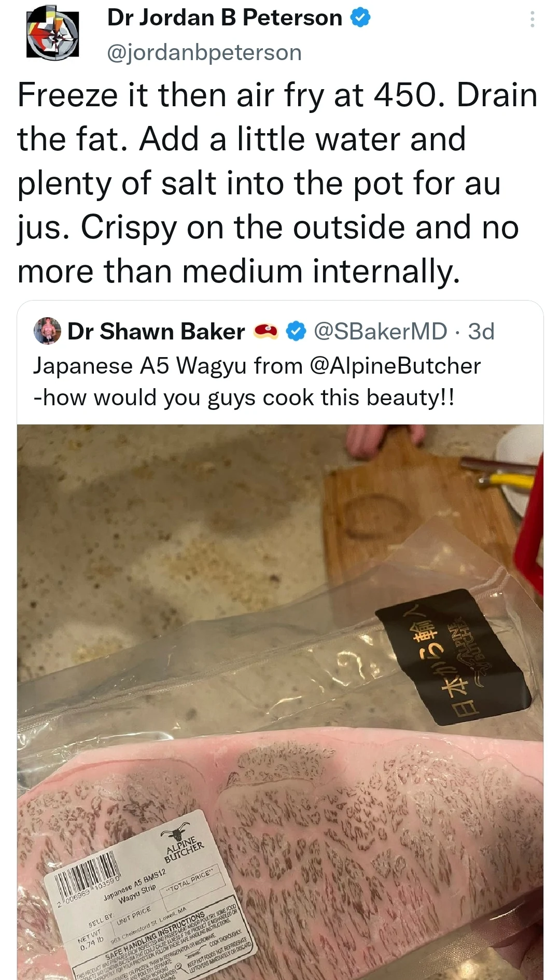Visit the @jordanbpeterson handle link
The image size is (560, 980).
point(204,52)
